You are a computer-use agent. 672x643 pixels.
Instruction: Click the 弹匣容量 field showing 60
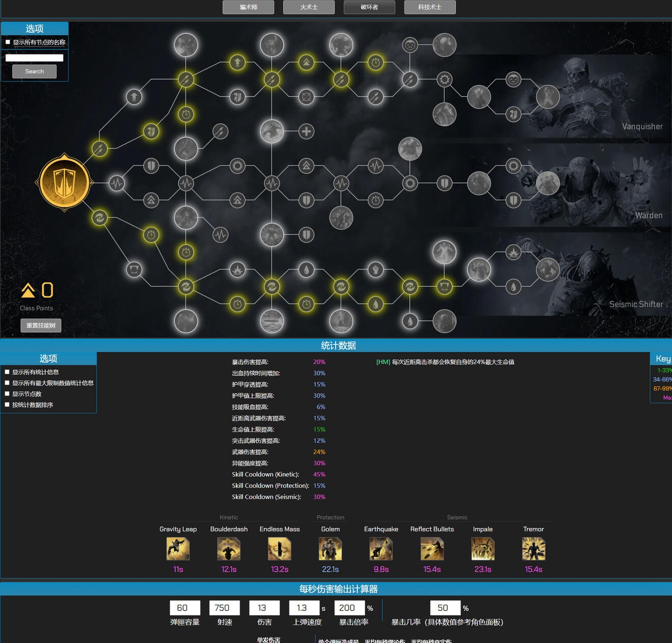click(x=185, y=608)
